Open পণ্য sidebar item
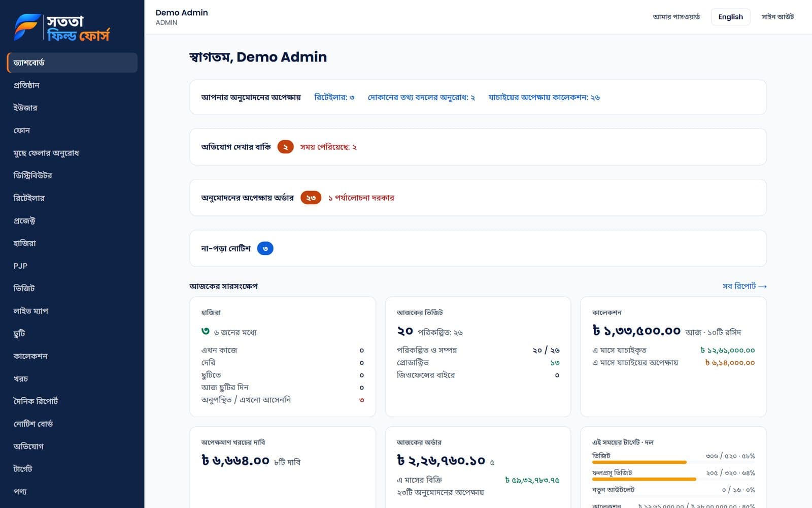 click(x=72, y=492)
